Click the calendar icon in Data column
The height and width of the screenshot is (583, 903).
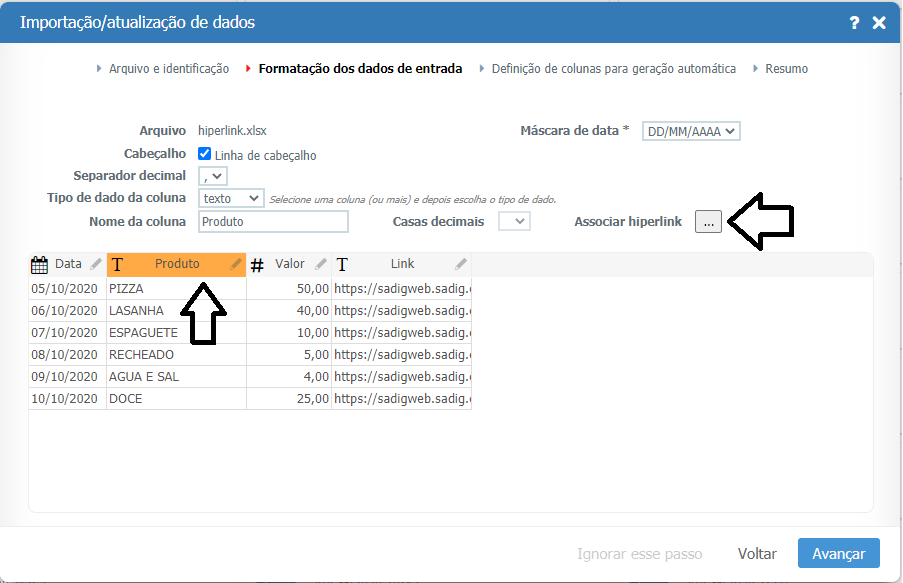click(40, 265)
